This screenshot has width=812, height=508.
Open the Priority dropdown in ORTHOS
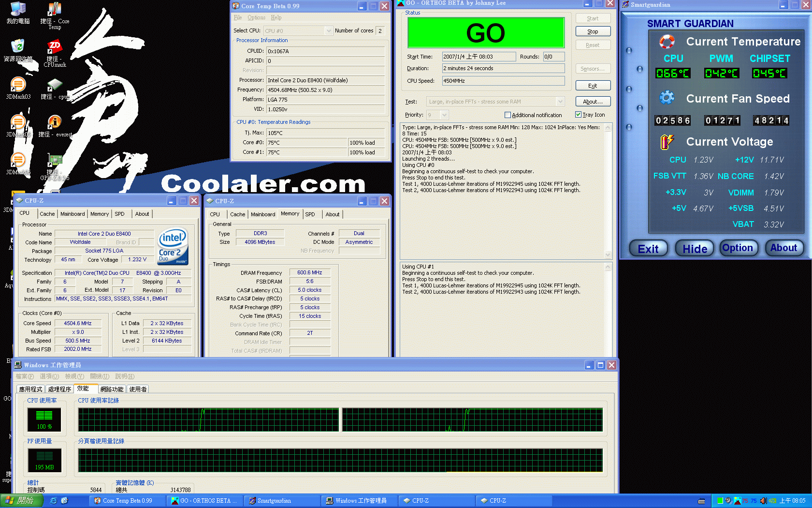[445, 115]
